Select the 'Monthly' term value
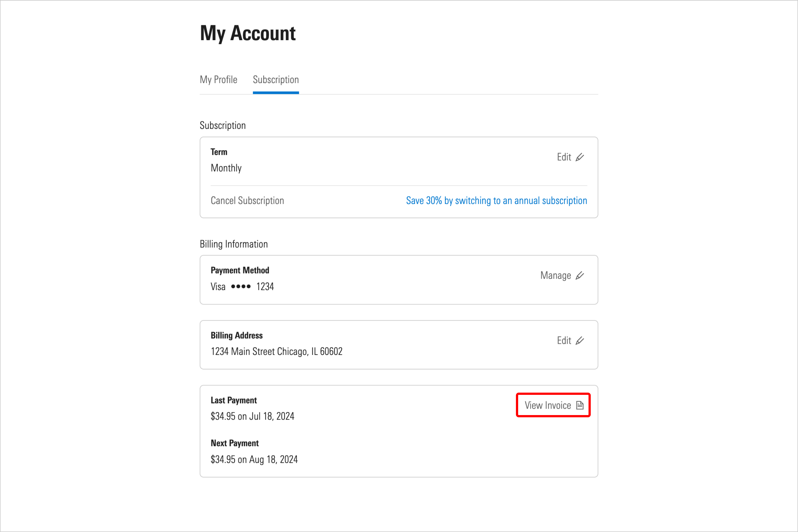Image resolution: width=798 pixels, height=532 pixels. click(x=226, y=168)
